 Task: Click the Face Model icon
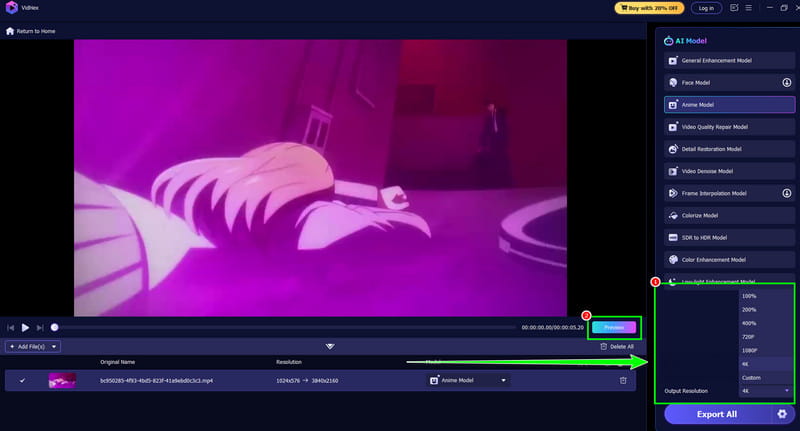click(673, 83)
